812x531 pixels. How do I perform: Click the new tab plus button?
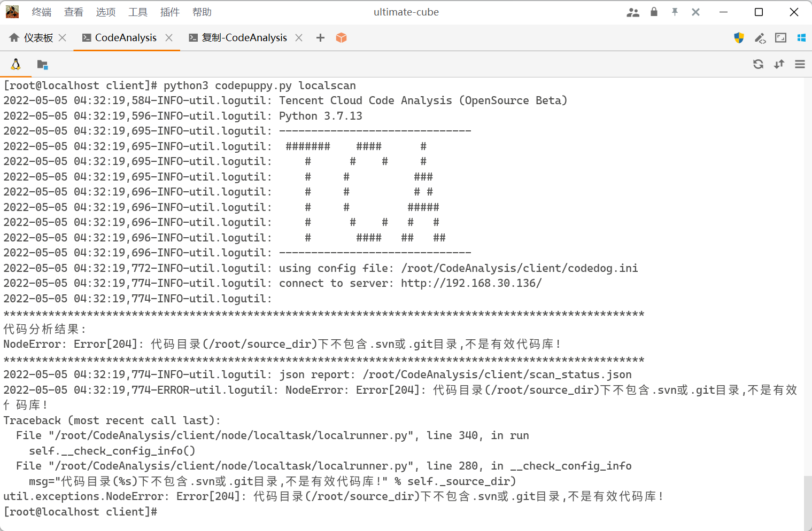pyautogui.click(x=320, y=37)
